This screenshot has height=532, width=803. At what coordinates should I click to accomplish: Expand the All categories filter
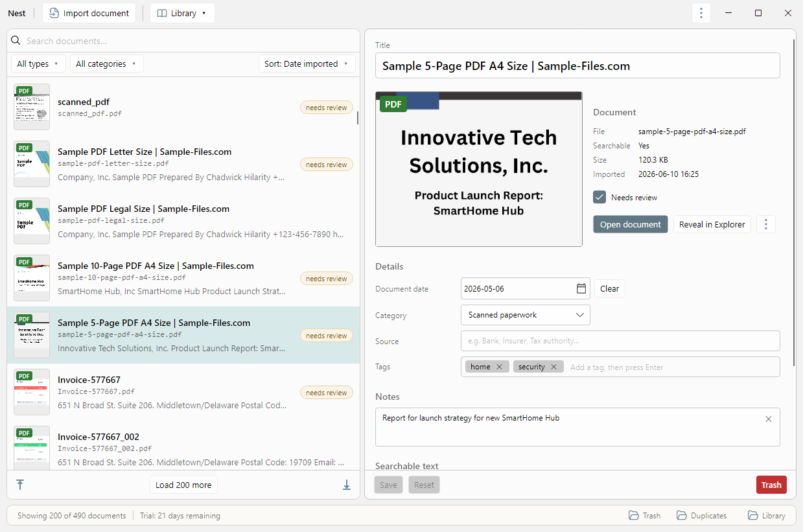(x=106, y=64)
